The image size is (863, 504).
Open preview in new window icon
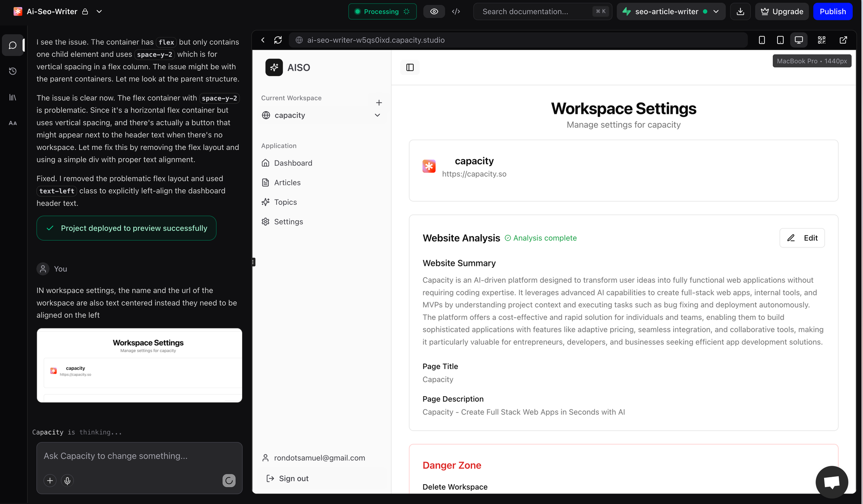(x=843, y=40)
